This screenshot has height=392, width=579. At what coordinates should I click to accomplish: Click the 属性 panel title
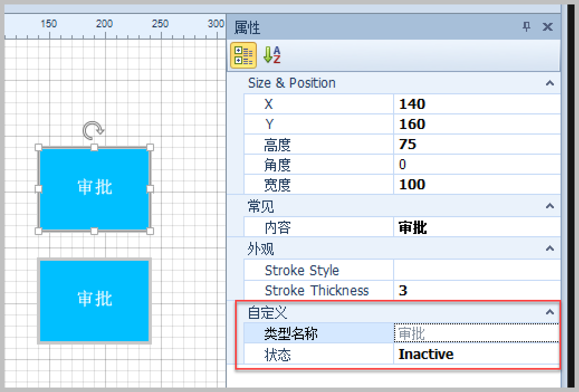[247, 27]
